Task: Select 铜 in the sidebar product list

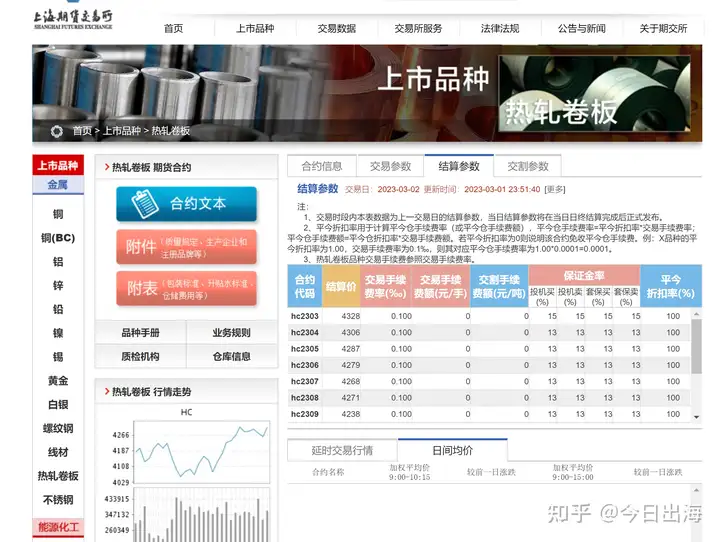Action: [58, 214]
